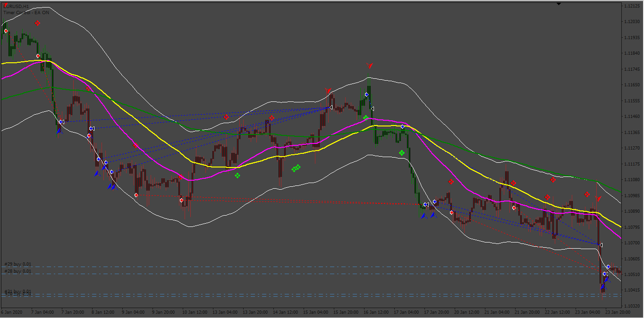
Task: Click price level 1.10890 on the price scale
Action: pyautogui.click(x=631, y=211)
